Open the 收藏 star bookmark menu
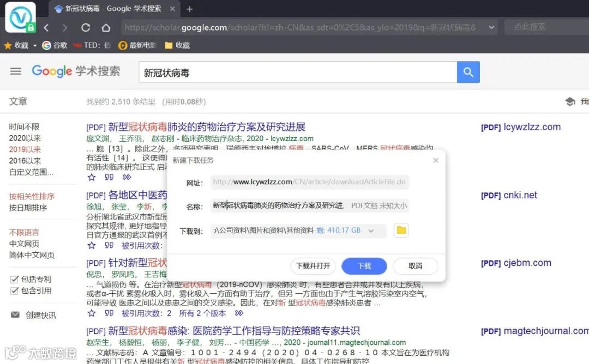This screenshot has height=364, width=589. click(x=16, y=45)
